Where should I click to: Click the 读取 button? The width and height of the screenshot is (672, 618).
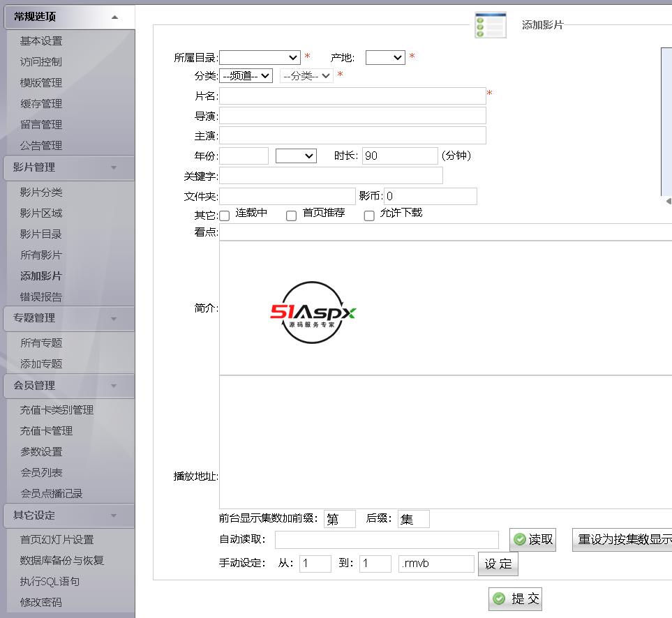532,540
